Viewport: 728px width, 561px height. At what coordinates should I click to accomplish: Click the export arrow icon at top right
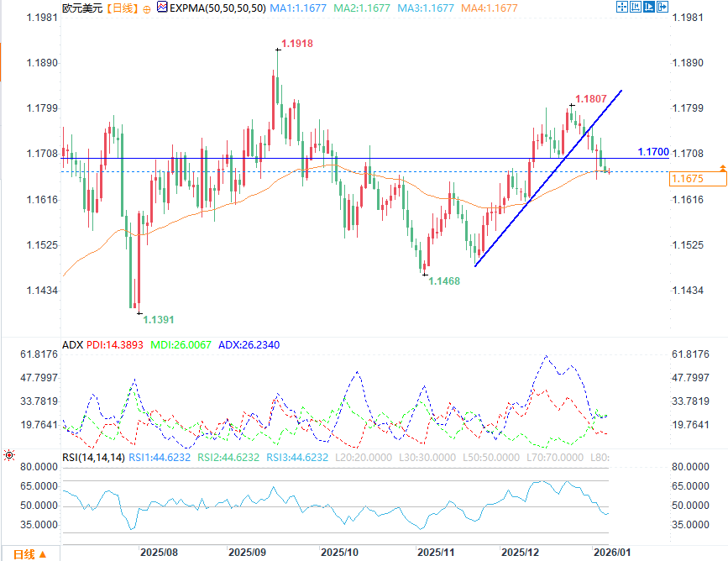point(662,7)
